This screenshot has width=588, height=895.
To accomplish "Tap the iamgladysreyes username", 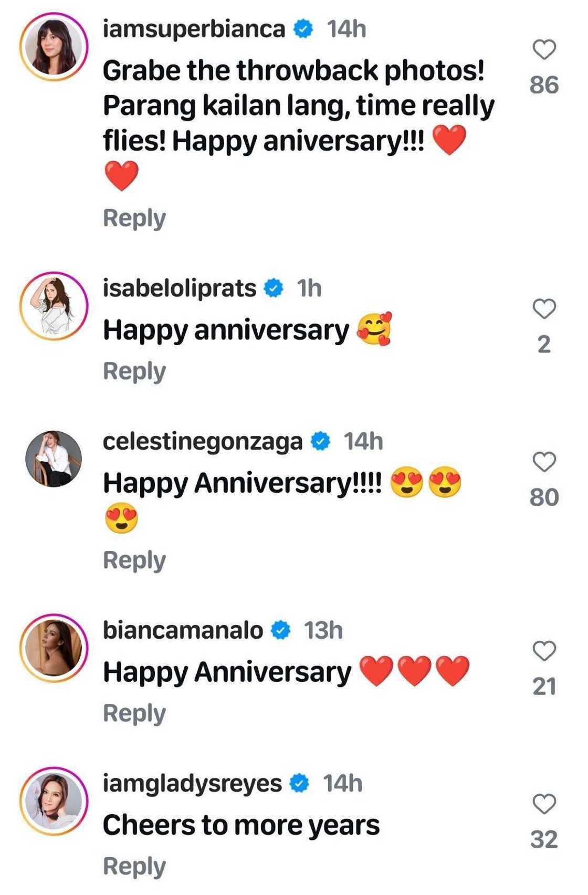I will pyautogui.click(x=192, y=784).
